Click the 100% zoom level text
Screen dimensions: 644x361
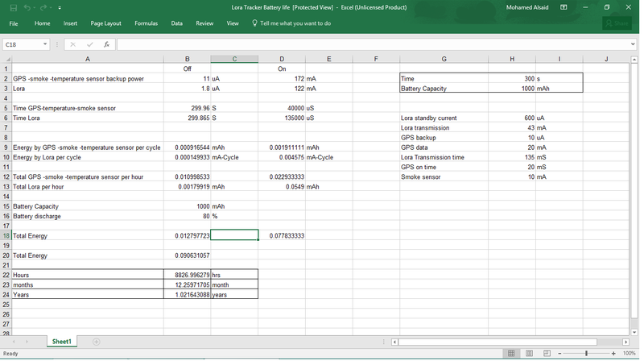coord(629,353)
